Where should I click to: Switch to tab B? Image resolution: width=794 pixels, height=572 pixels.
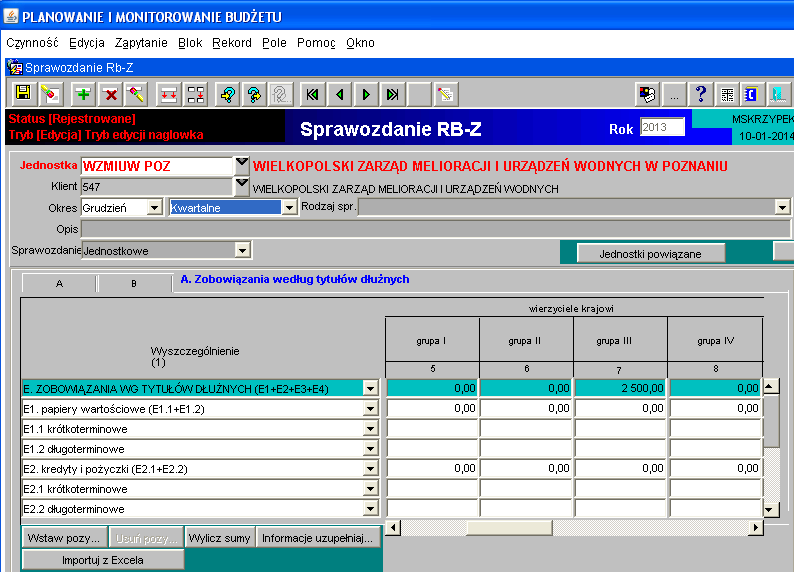(134, 283)
